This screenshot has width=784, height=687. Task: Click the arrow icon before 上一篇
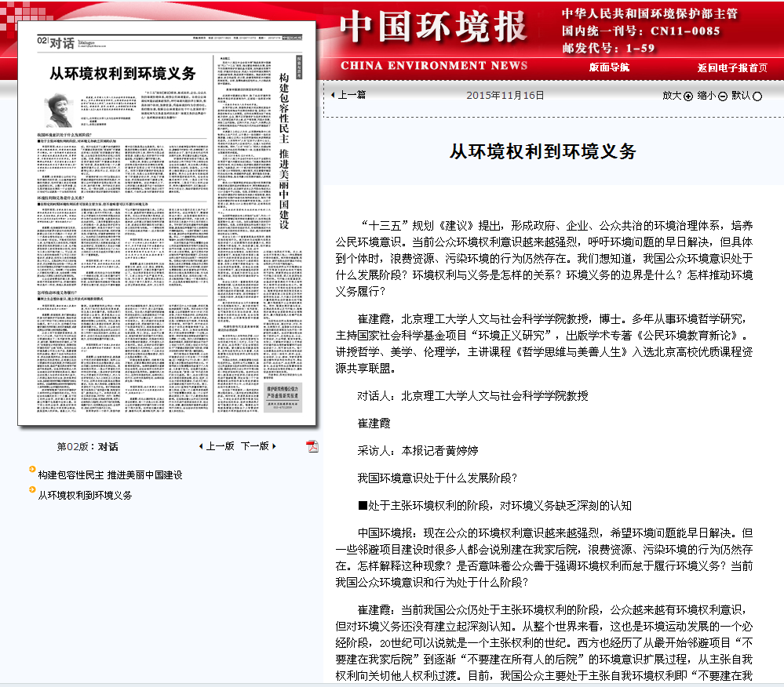tap(334, 95)
